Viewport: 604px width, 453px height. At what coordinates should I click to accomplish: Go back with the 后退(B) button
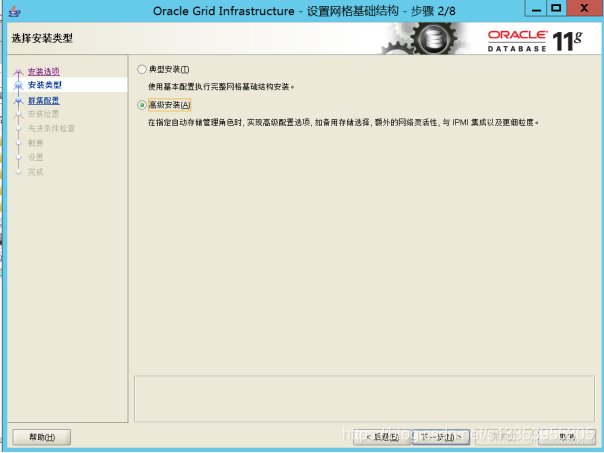tap(382, 437)
